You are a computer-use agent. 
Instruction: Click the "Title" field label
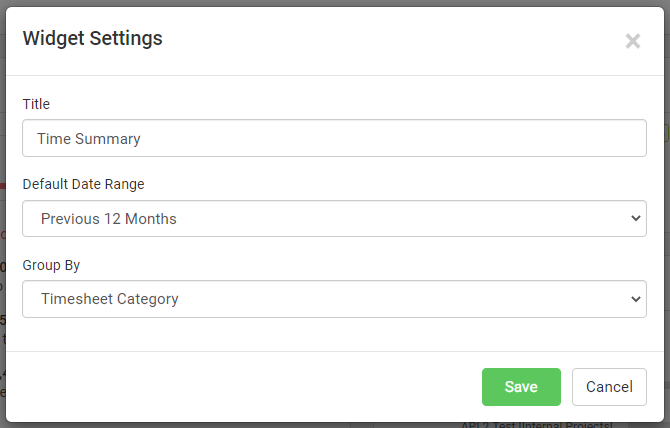coord(36,104)
